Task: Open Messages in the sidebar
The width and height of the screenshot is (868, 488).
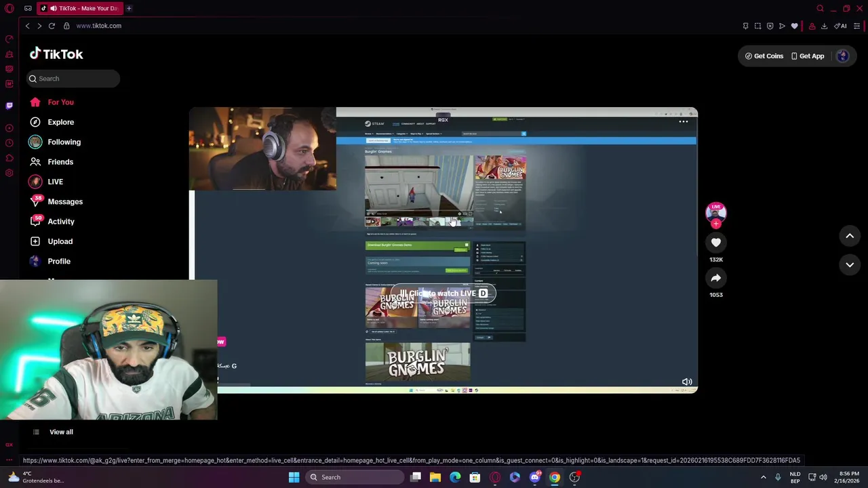Action: click(56, 201)
